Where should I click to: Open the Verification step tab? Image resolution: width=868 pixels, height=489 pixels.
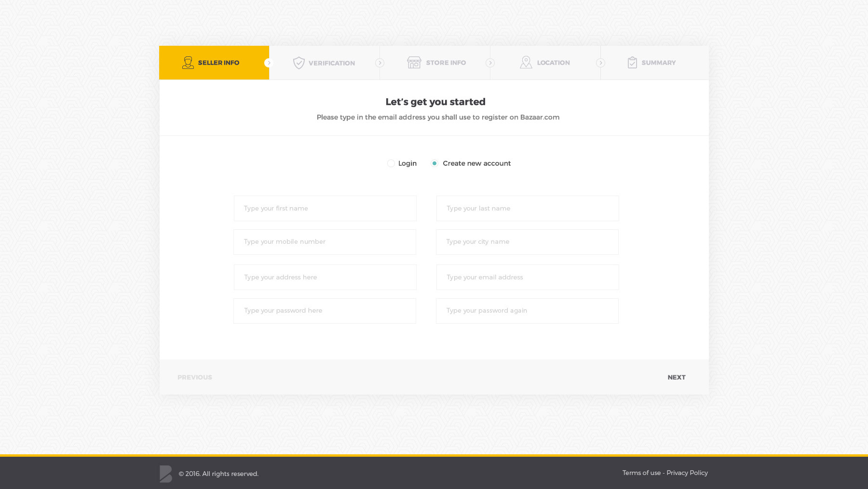pos(325,63)
